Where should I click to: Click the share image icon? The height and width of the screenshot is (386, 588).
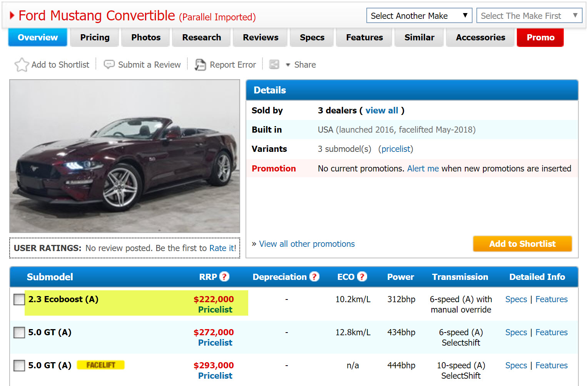(x=274, y=64)
